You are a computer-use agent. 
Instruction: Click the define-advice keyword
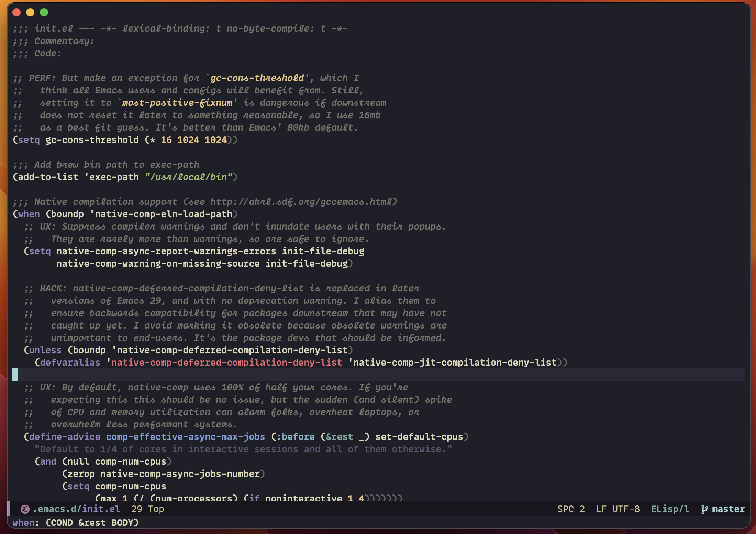[65, 437]
